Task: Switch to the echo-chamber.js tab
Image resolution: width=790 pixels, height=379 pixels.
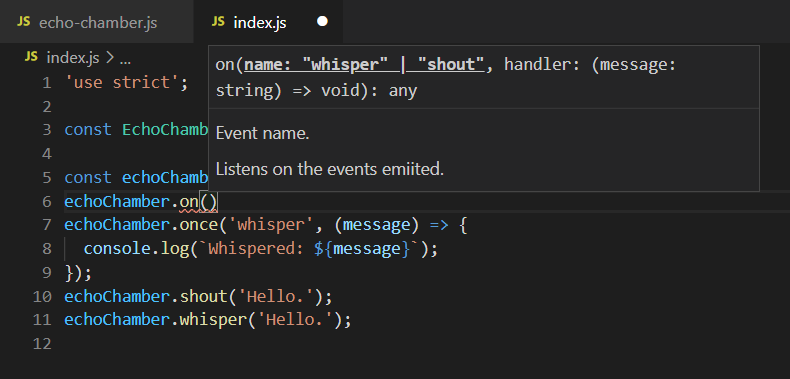Action: pyautogui.click(x=97, y=22)
